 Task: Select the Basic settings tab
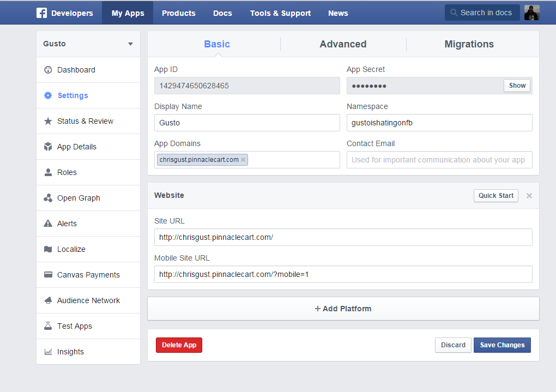click(217, 44)
